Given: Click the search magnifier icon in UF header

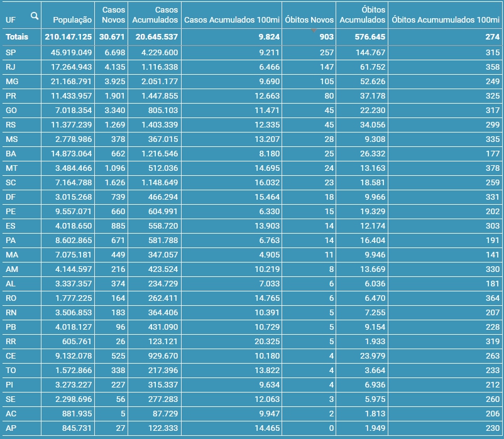Looking at the screenshot, I should (35, 16).
